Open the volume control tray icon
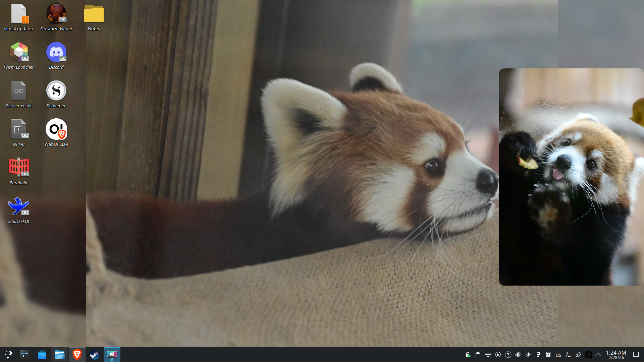The height and width of the screenshot is (362, 644). coord(518,355)
